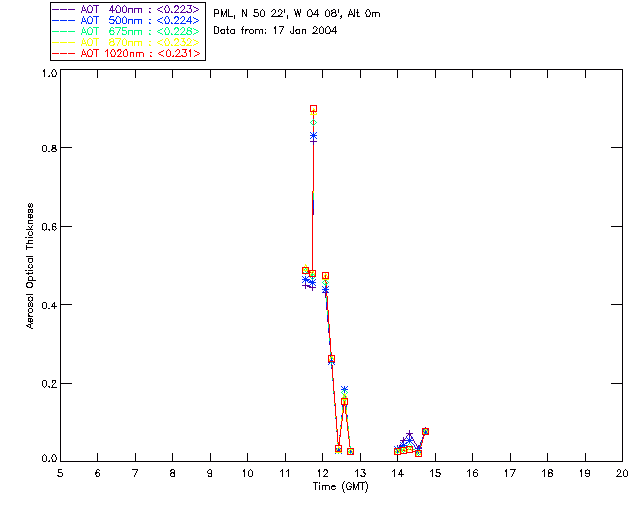Click the y-axis tick label 1.0

coord(49,73)
